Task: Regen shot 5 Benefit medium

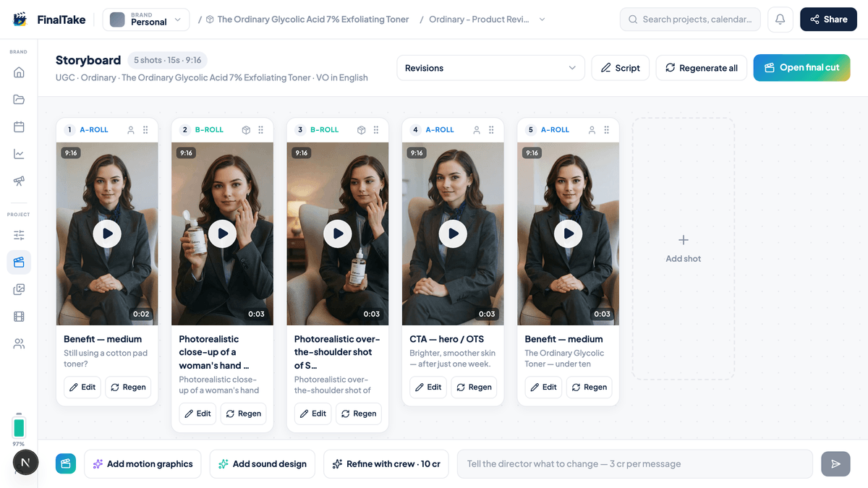Action: click(590, 387)
